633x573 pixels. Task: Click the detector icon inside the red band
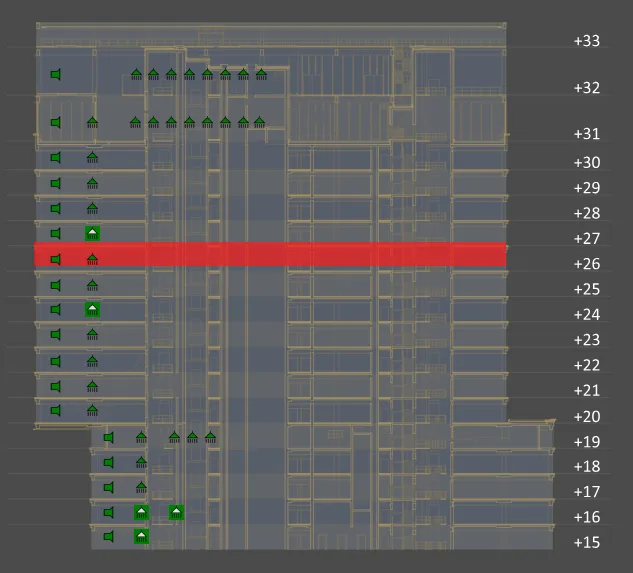(x=92, y=259)
